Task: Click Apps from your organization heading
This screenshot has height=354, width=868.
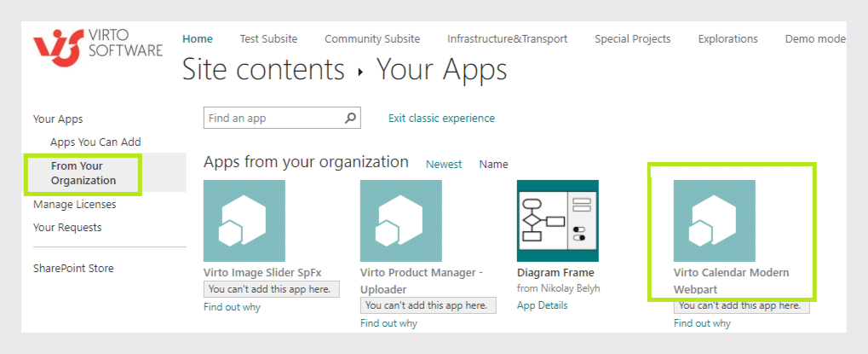Action: [x=306, y=162]
